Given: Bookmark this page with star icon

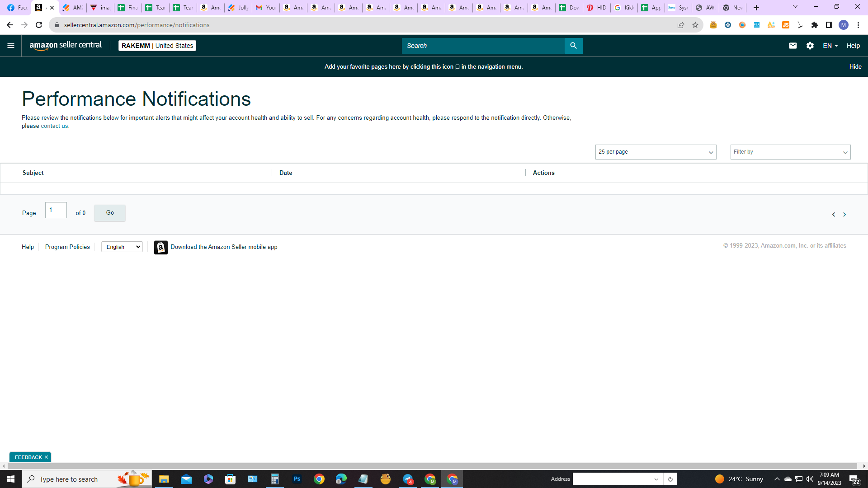Looking at the screenshot, I should pyautogui.click(x=695, y=25).
